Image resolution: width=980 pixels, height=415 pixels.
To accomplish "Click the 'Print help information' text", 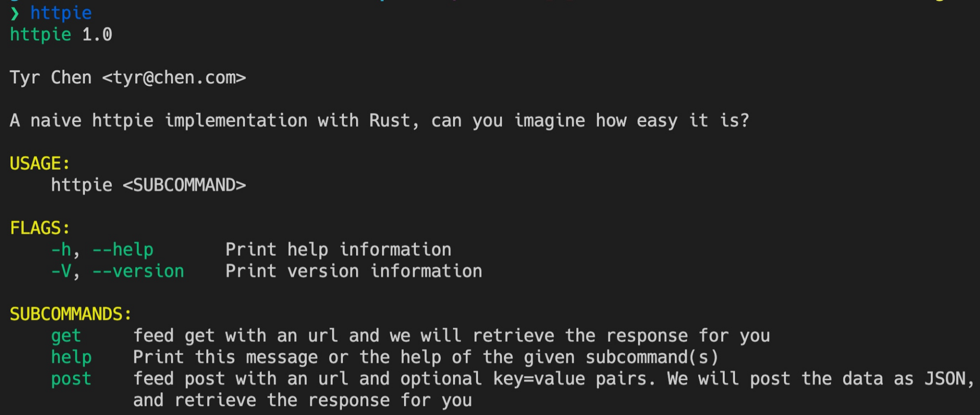I will pos(338,250).
